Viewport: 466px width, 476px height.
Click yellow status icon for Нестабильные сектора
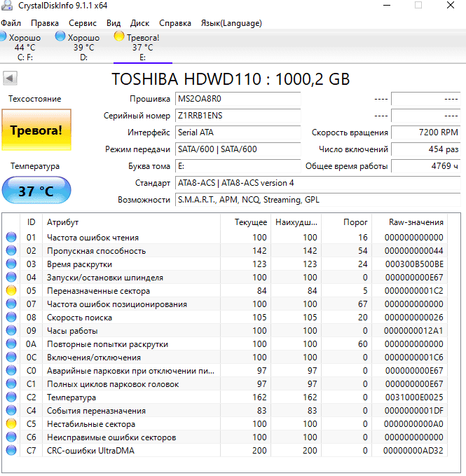click(11, 424)
